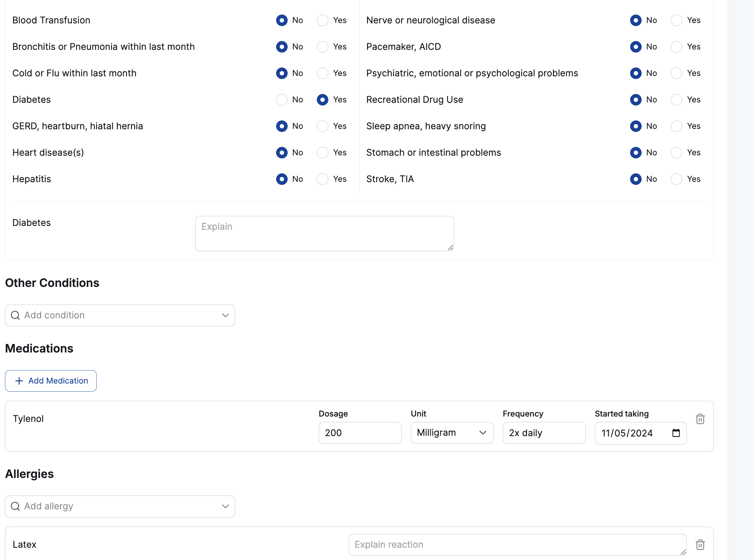Open the Started taking calendar picker
Viewport: 754px width, 560px height.
[676, 433]
